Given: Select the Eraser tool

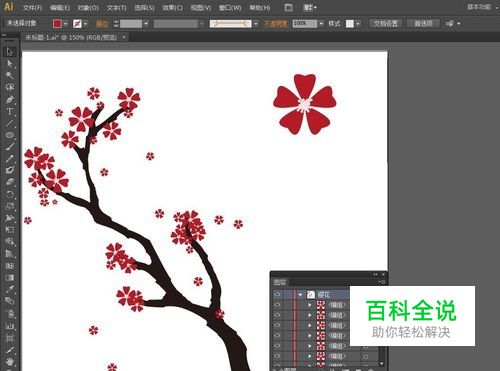Looking at the screenshot, I should (x=10, y=182).
